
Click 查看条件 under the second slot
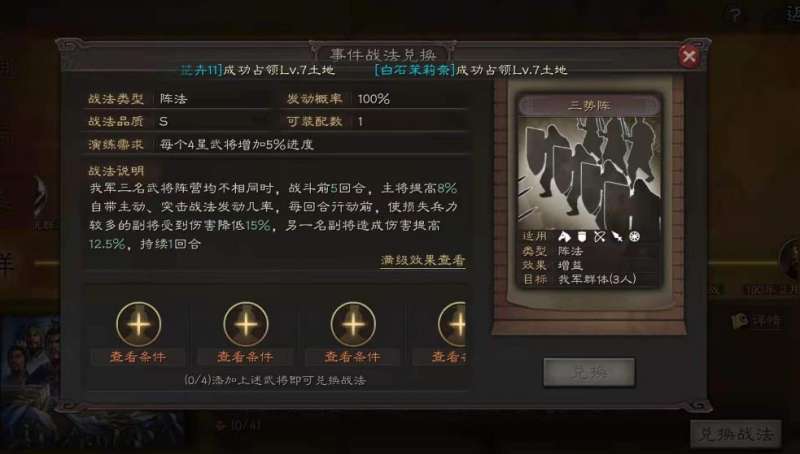245,357
